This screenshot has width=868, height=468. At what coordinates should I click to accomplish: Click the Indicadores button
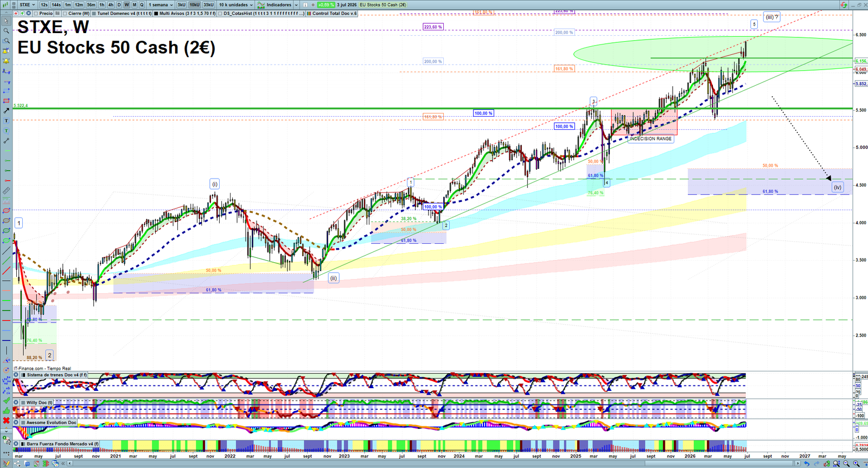tap(275, 4)
